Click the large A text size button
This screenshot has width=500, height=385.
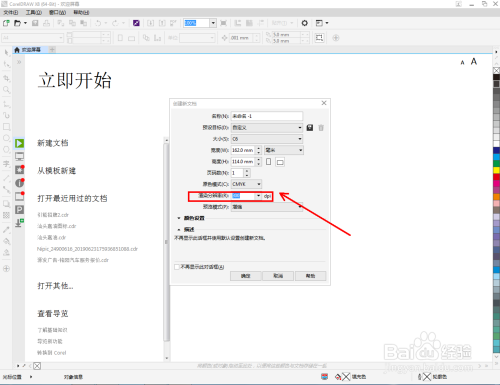[474, 62]
